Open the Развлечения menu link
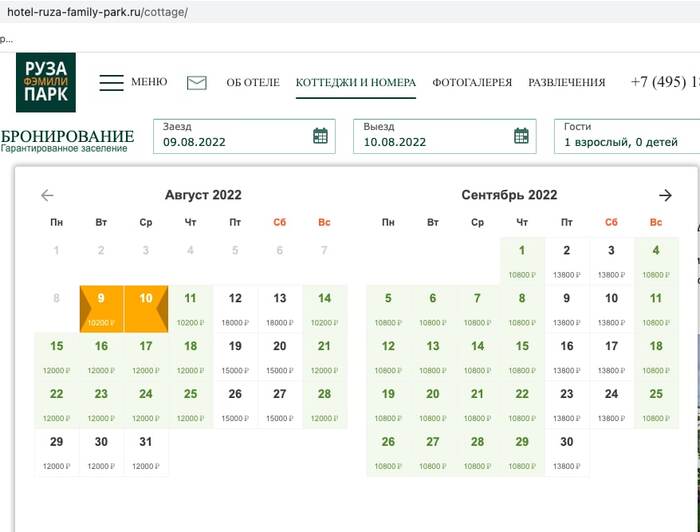This screenshot has width=700, height=532. coord(567,83)
